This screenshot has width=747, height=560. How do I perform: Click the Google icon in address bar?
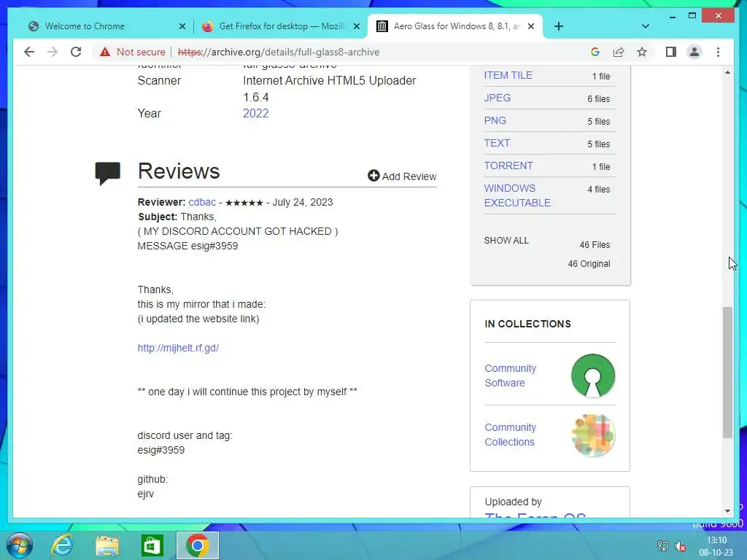595,52
